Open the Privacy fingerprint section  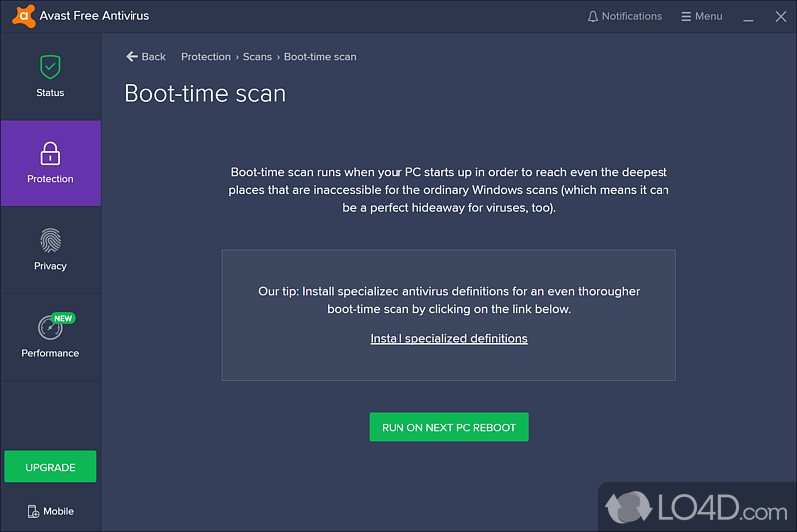tap(51, 250)
